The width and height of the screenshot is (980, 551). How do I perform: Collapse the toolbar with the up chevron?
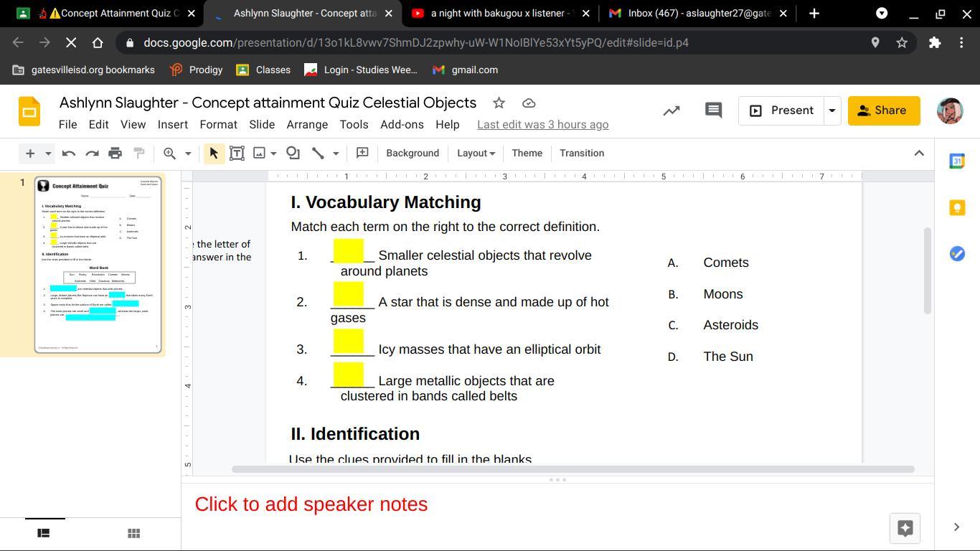coord(919,153)
